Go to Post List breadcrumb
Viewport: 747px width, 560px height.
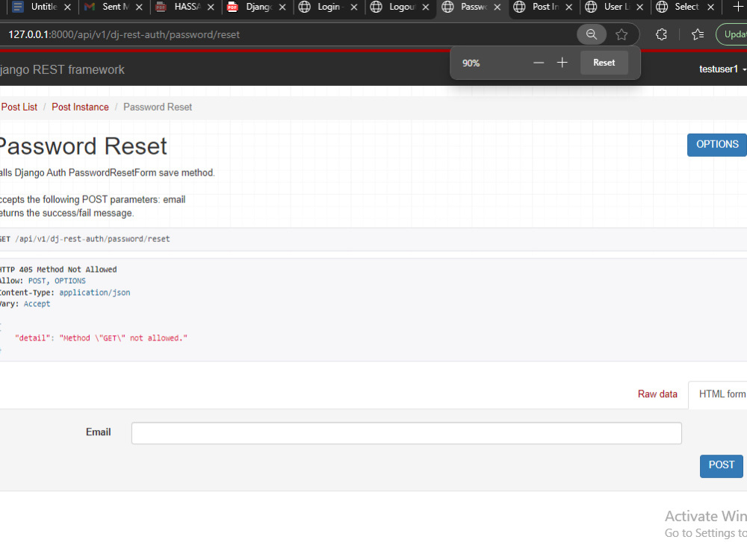point(19,107)
